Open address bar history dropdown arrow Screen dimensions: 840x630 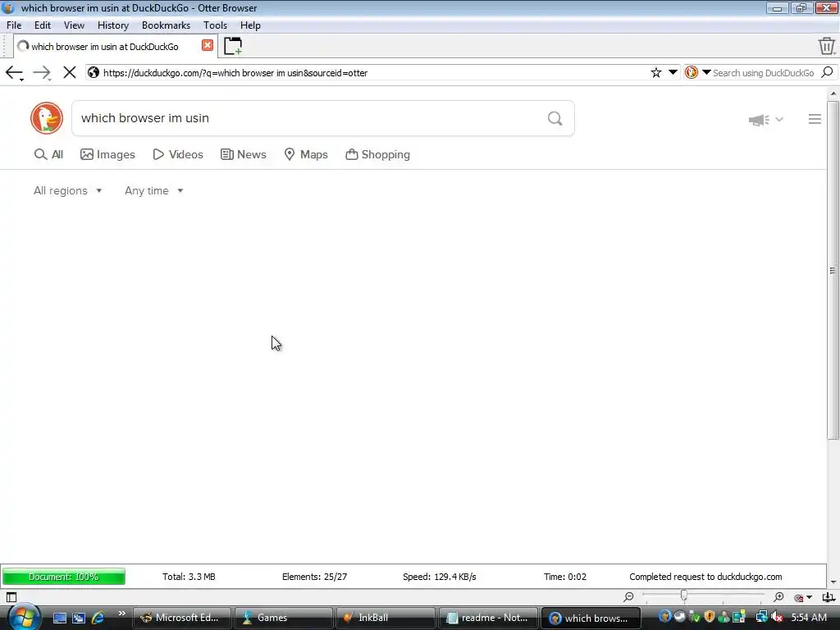coord(673,72)
